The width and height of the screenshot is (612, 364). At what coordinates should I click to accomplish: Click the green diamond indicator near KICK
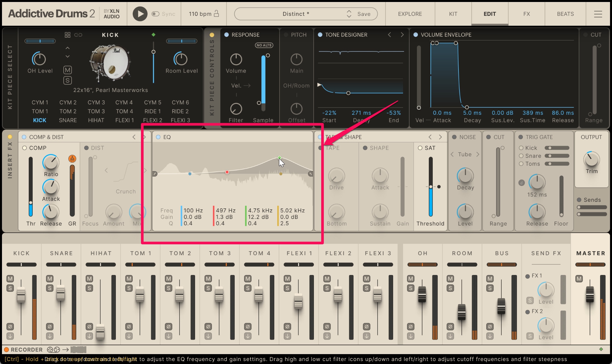153,35
